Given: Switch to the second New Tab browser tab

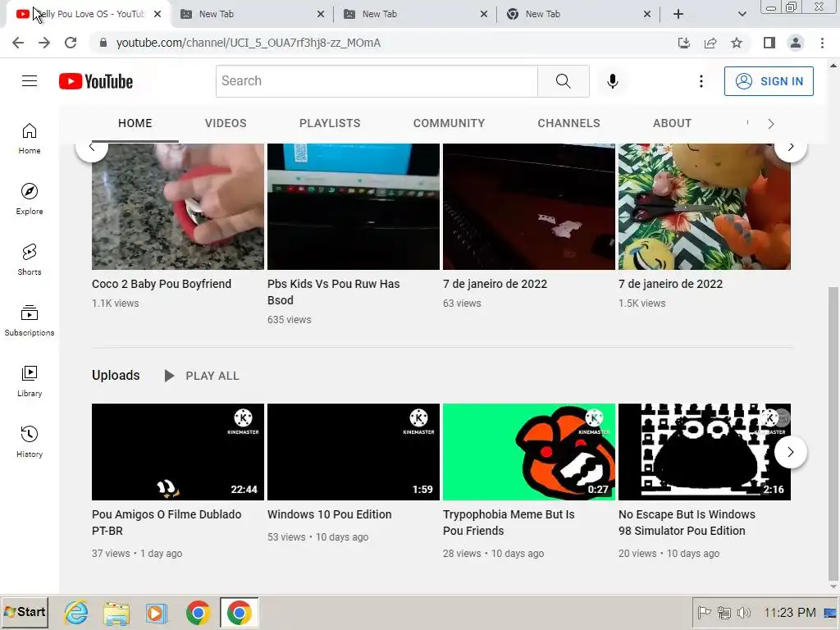Looking at the screenshot, I should 414,14.
